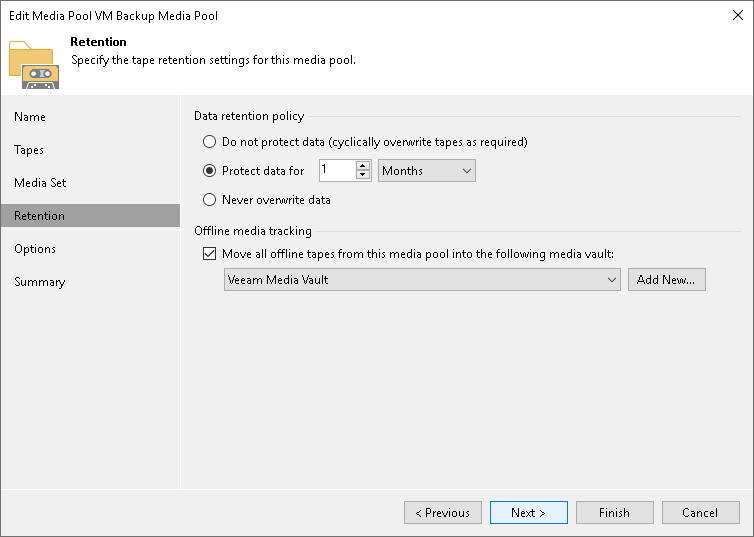Toggle Move all offline tapes checkbox

tap(209, 254)
